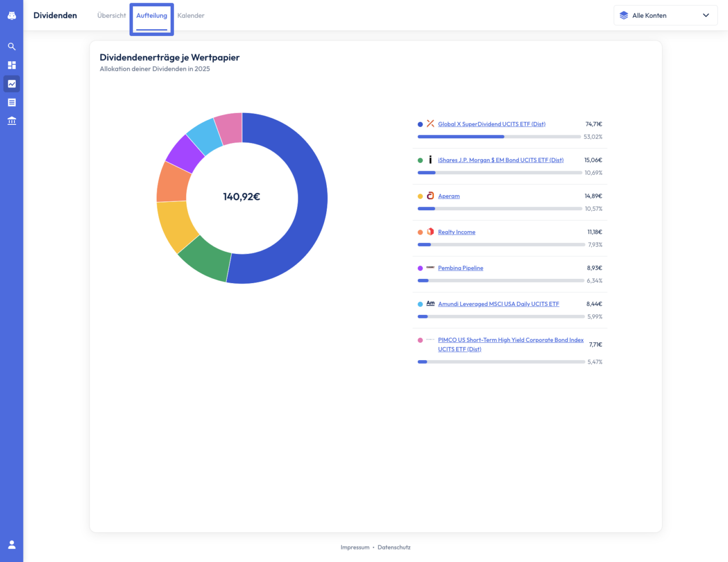This screenshot has width=728, height=562.
Task: Open the list transactions icon in the sidebar
Action: [11, 103]
